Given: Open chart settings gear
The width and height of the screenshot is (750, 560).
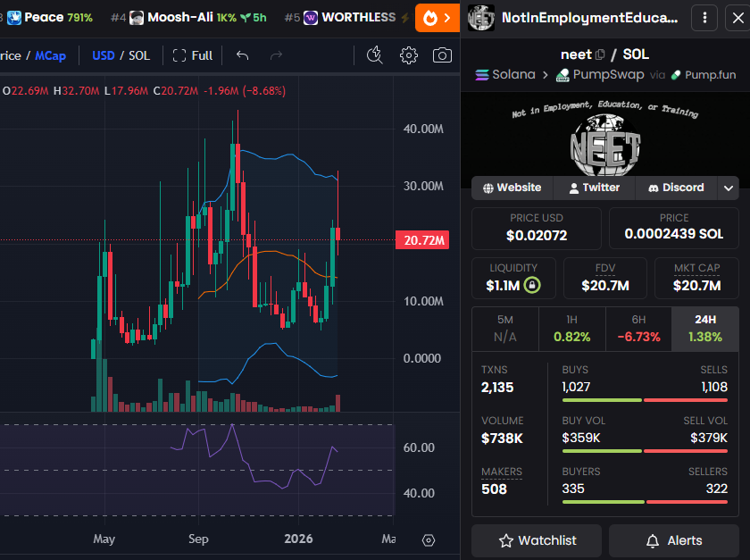Looking at the screenshot, I should (409, 55).
